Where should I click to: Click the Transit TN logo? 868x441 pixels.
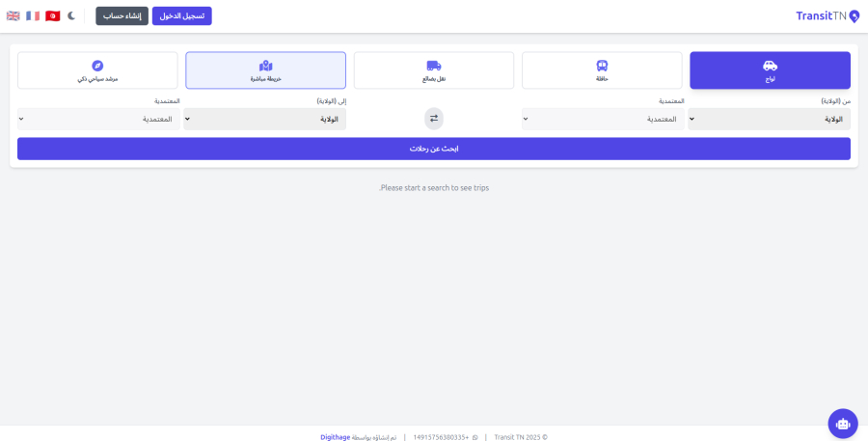pos(827,16)
